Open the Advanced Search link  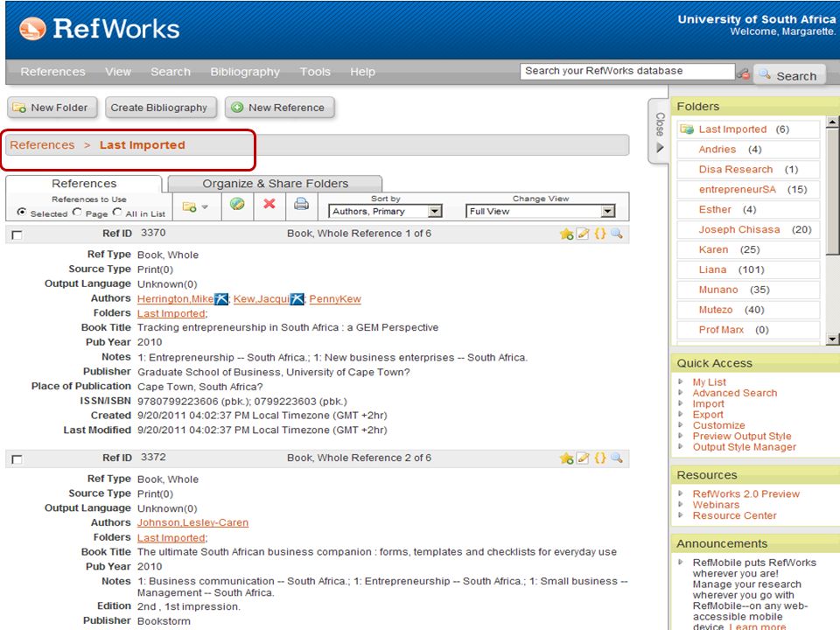(734, 393)
